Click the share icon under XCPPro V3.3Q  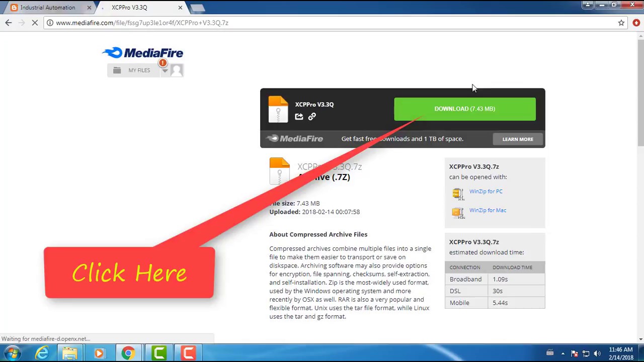coord(299,117)
